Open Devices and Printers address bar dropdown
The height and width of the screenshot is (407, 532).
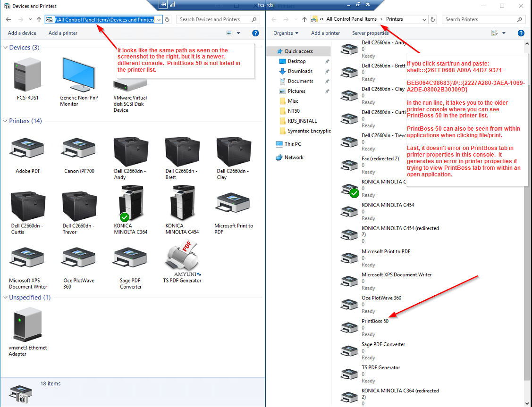click(159, 20)
